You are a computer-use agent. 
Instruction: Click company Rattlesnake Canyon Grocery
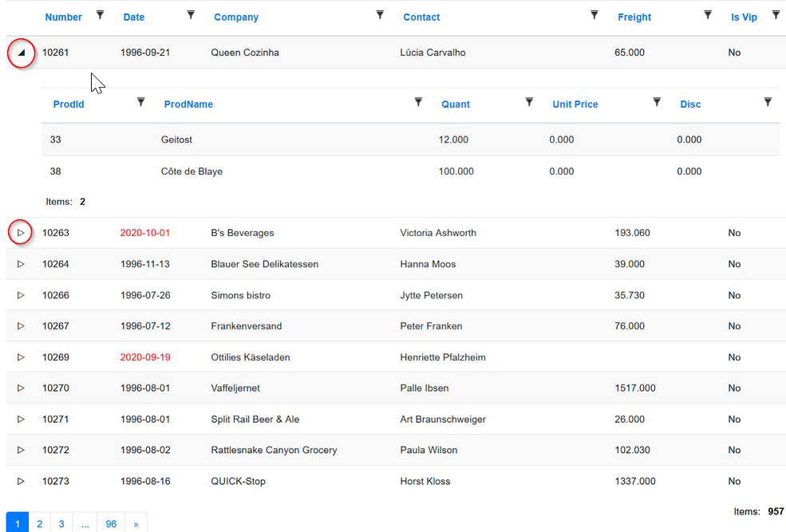(274, 450)
